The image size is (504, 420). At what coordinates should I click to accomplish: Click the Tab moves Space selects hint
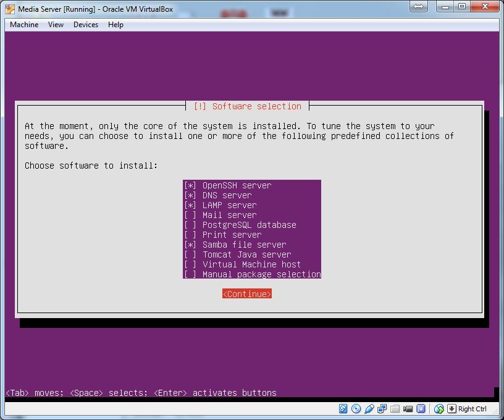tap(141, 393)
